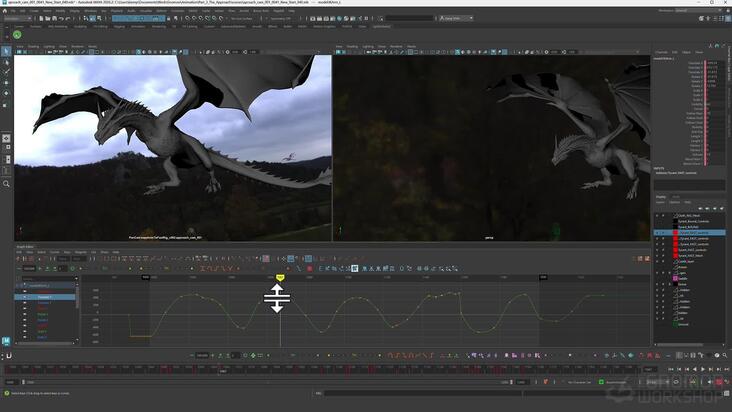Image resolution: width=732 pixels, height=412 pixels.
Task: Click the yellow current time marker in Graph Editor
Action: click(x=280, y=278)
